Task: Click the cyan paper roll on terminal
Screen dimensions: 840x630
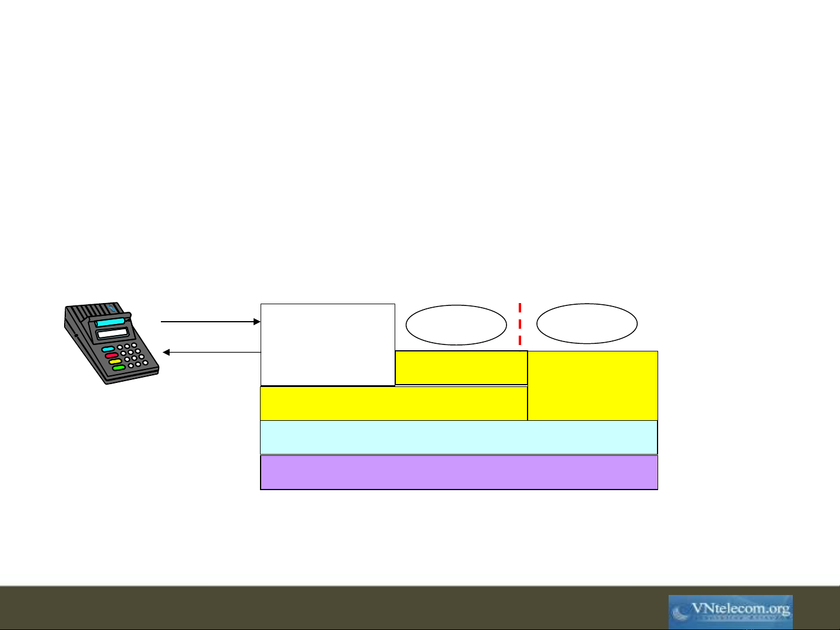Action: tap(111, 322)
